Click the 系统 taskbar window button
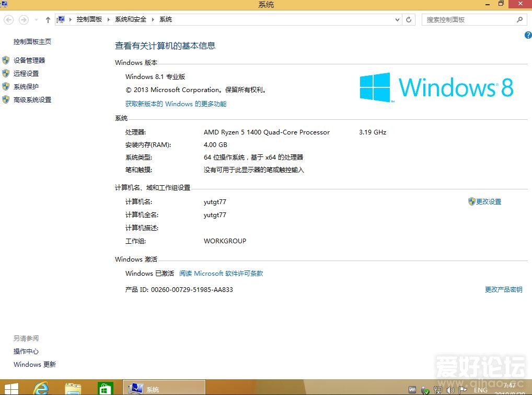Screen dimensions: 532x395 [164, 388]
